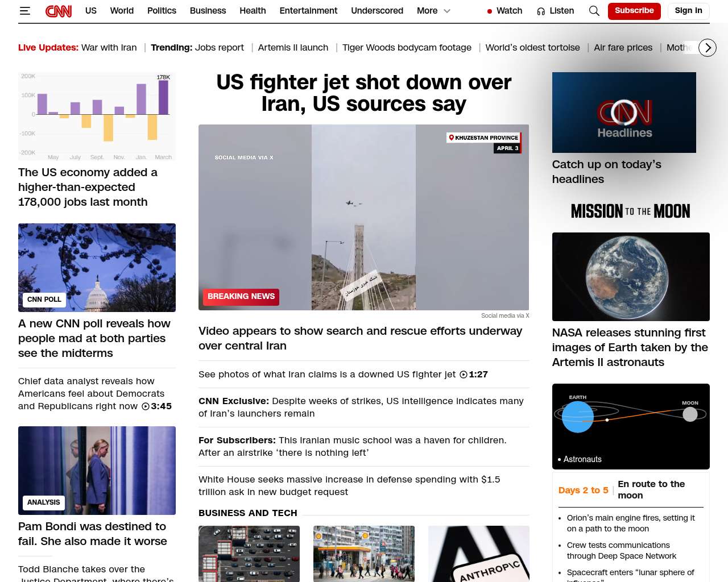Open Iranian music school subscriber story
Image resolution: width=728 pixels, height=582 pixels.
[353, 446]
